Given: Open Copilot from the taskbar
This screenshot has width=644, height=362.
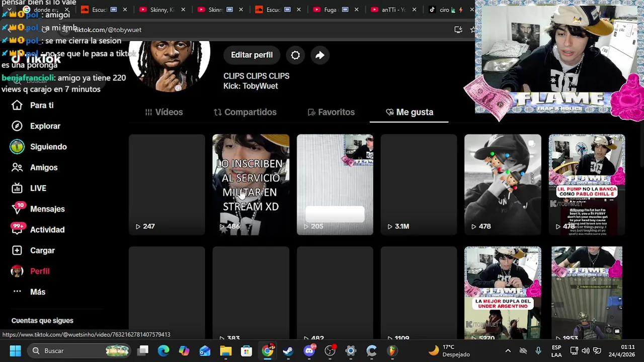Looking at the screenshot, I should (x=184, y=350).
